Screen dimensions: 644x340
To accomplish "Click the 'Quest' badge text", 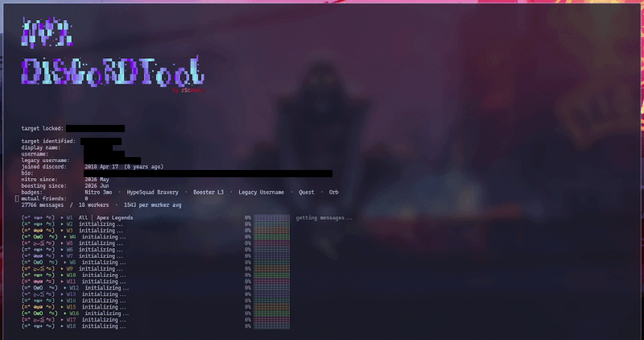I will [x=307, y=193].
